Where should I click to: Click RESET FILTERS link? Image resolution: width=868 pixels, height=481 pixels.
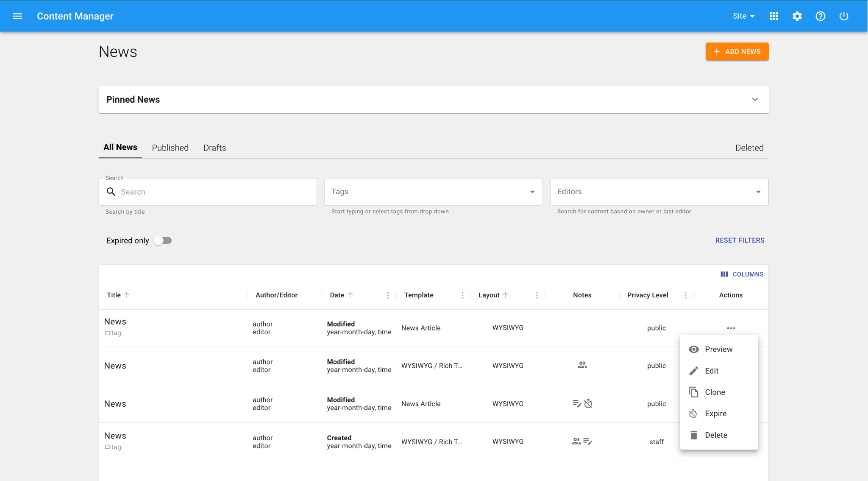pos(740,240)
